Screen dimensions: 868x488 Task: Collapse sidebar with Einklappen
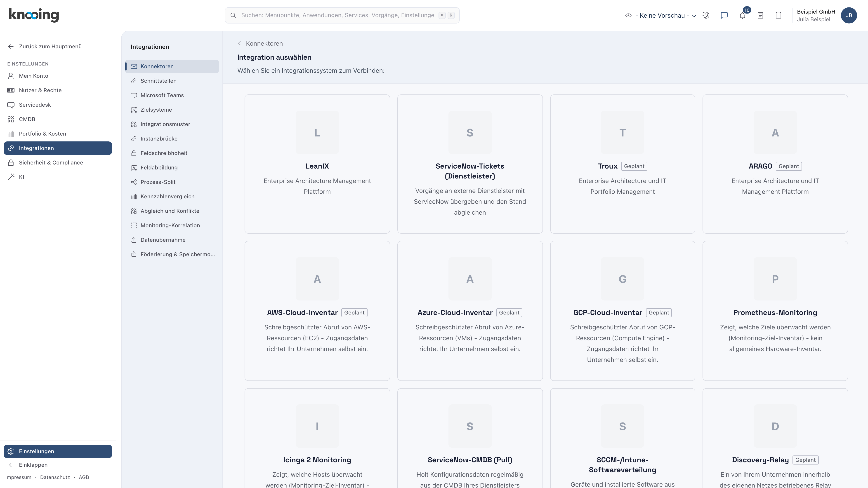58,465
